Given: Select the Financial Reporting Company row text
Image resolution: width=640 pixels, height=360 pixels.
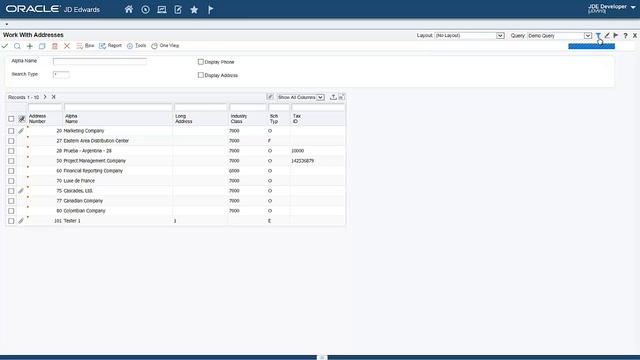Looking at the screenshot, I should (x=93, y=171).
